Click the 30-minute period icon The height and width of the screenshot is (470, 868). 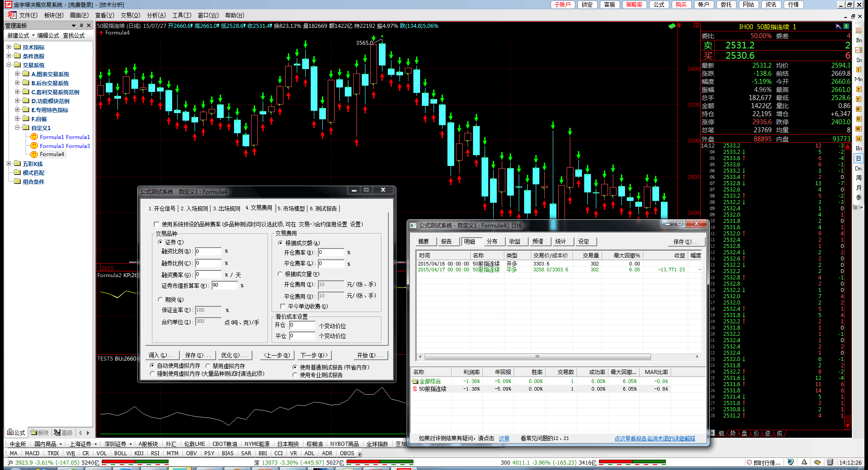859,129
